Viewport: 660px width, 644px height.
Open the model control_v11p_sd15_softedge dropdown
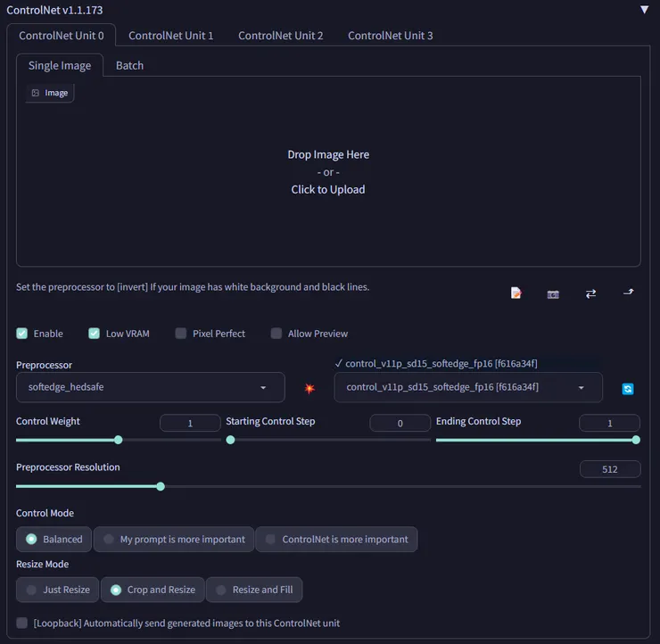pos(468,387)
